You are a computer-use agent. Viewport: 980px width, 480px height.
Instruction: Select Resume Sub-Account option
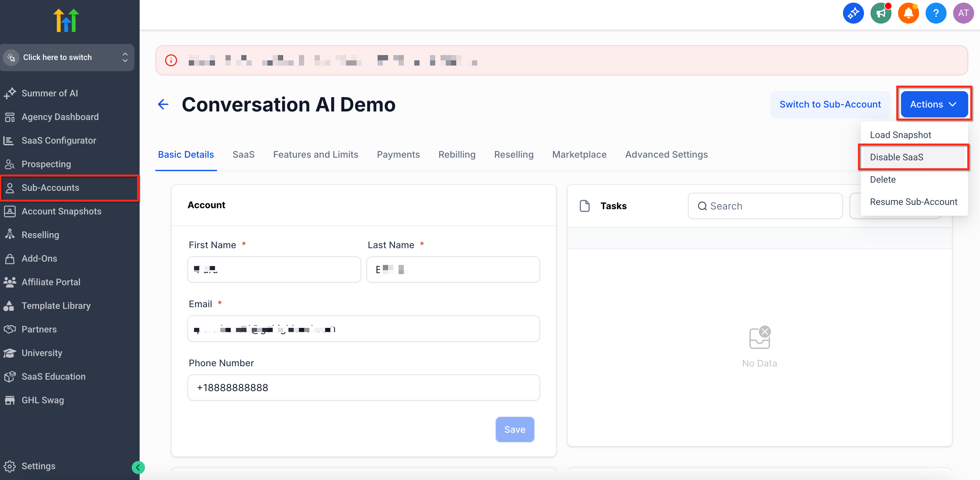(913, 202)
